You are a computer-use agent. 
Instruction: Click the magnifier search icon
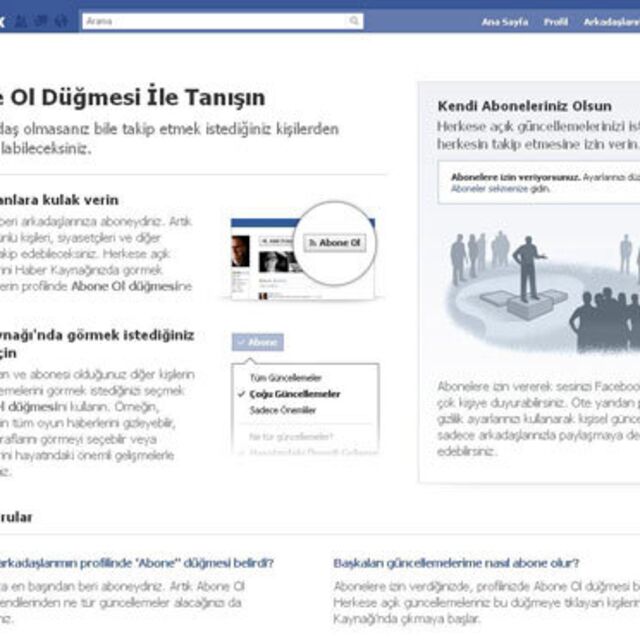click(354, 21)
